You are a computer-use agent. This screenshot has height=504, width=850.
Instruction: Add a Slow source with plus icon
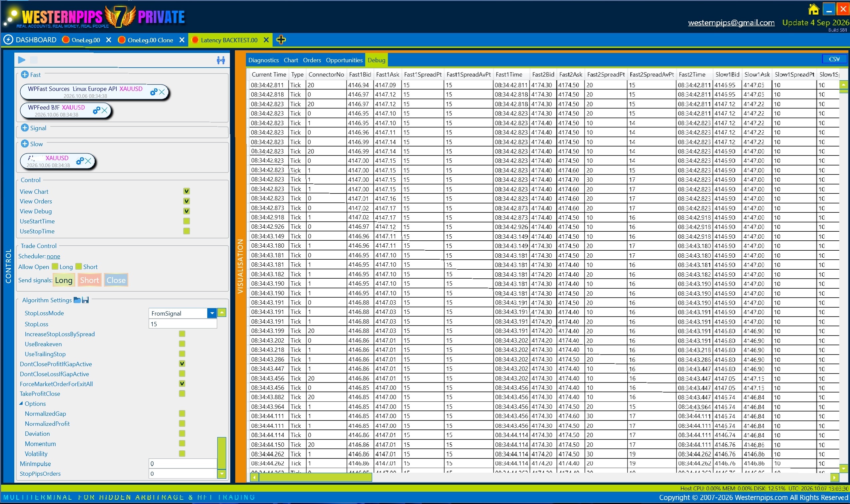pos(25,144)
